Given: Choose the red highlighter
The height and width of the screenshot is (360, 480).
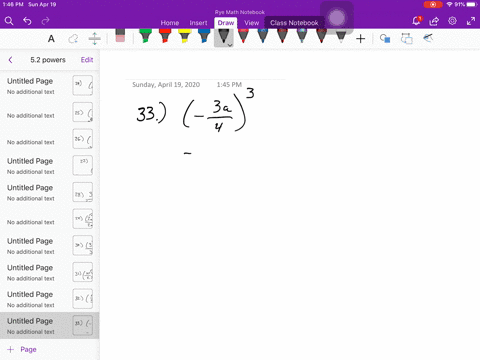Looking at the screenshot, I should (x=165, y=36).
